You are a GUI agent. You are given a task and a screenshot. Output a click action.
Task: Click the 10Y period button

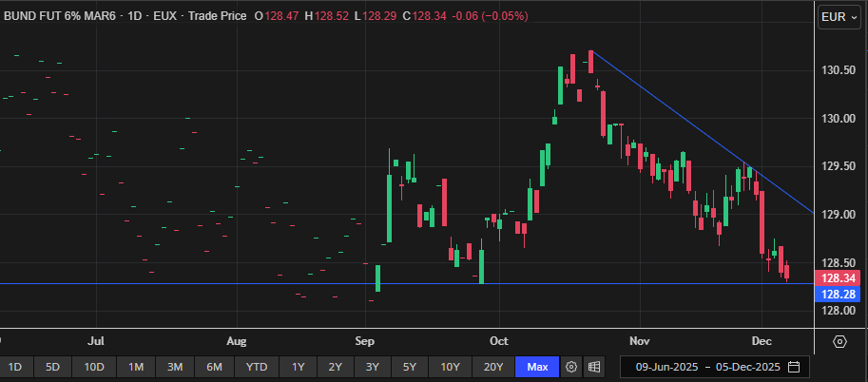[x=450, y=367]
